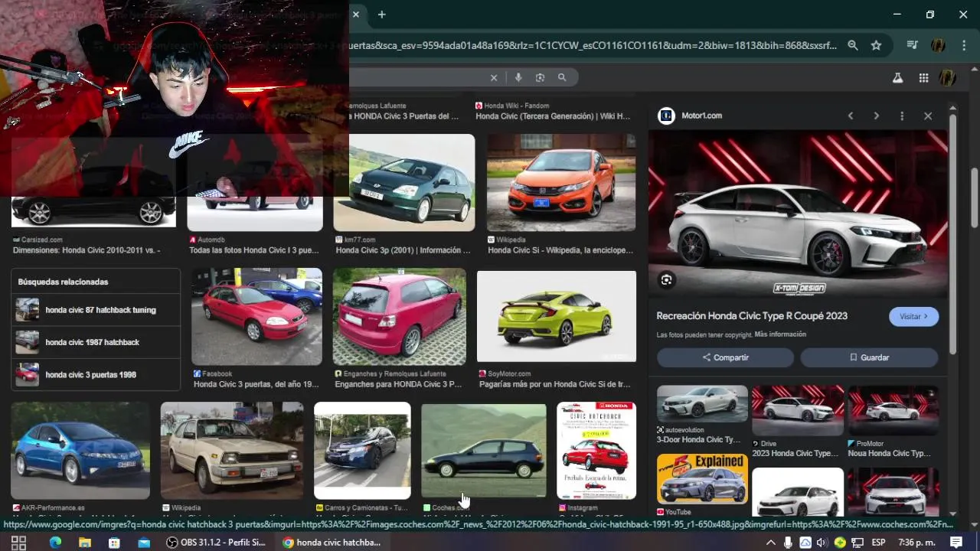Close the image preview panel
The image size is (980, 551).
pos(928,116)
